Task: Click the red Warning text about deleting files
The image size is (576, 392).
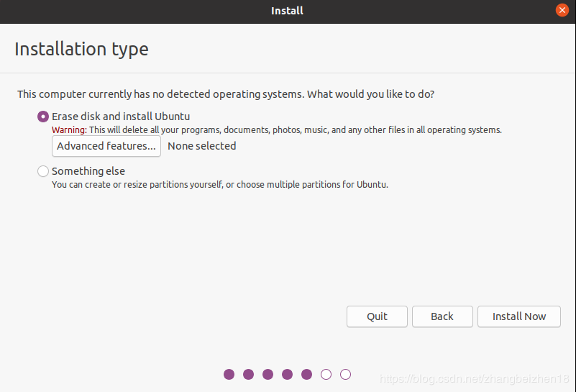Action: tap(69, 130)
